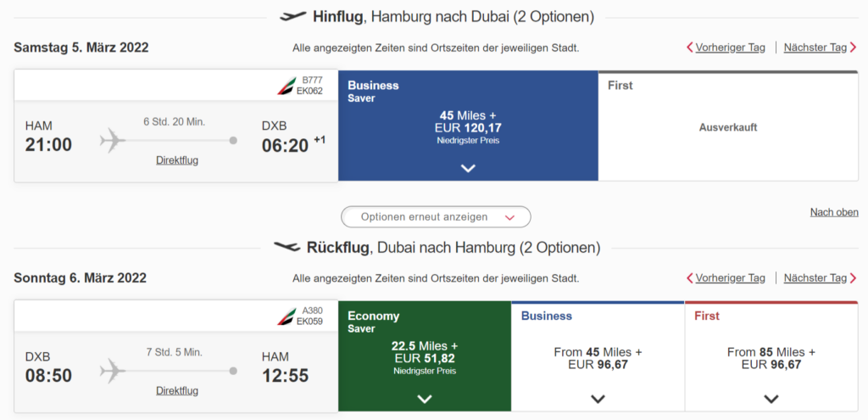Click the Hinflug airplane icon in header

[x=292, y=16]
